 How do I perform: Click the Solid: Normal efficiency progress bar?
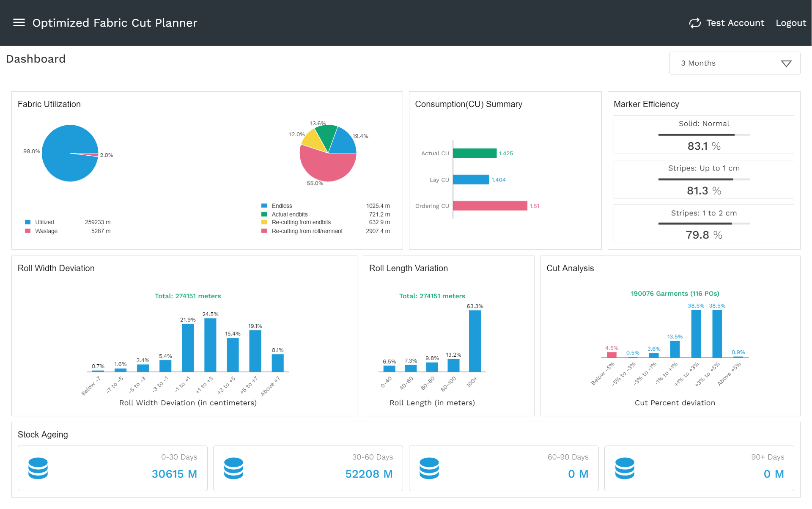(704, 135)
